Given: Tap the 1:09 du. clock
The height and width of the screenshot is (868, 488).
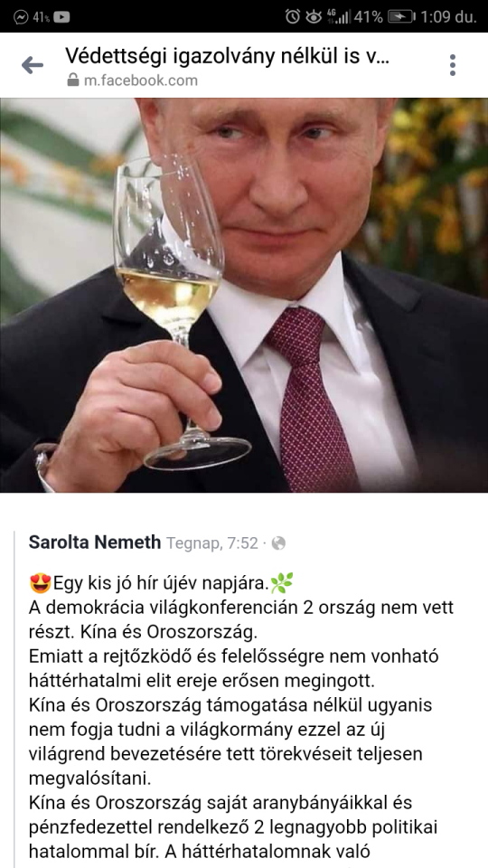Looking at the screenshot, I should (x=449, y=17).
